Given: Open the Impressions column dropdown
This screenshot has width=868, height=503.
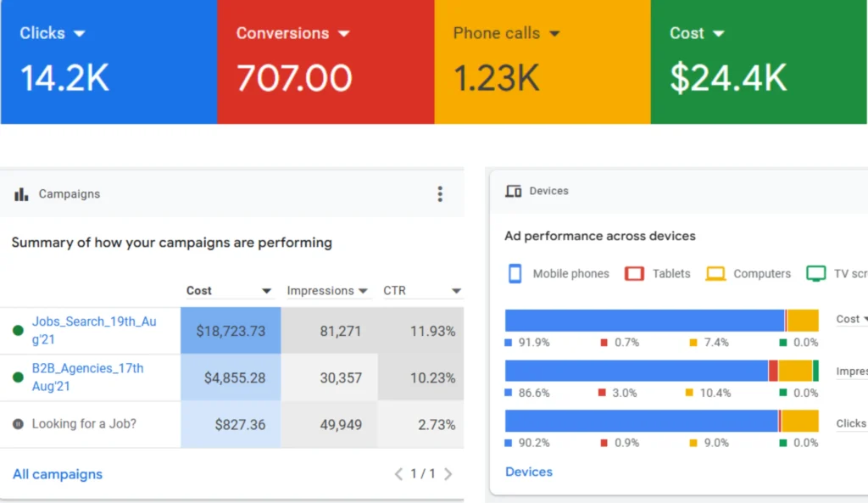Looking at the screenshot, I should 364,291.
